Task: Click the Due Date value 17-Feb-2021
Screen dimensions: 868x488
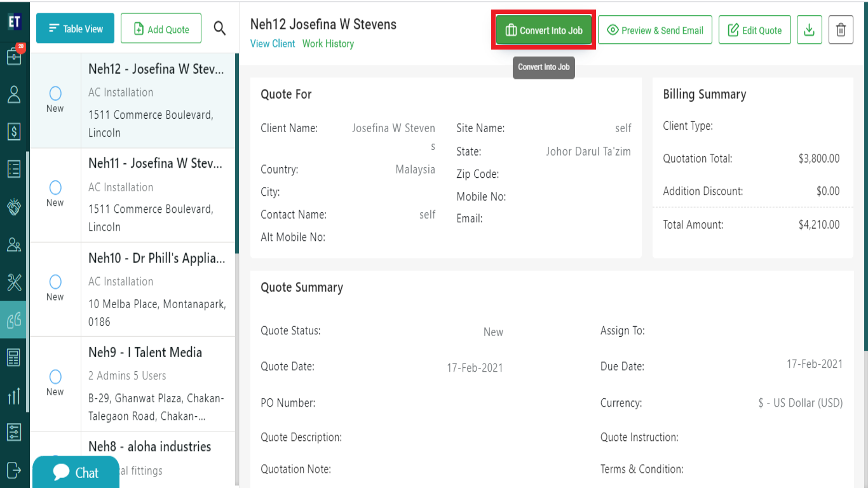Action: 815,364
